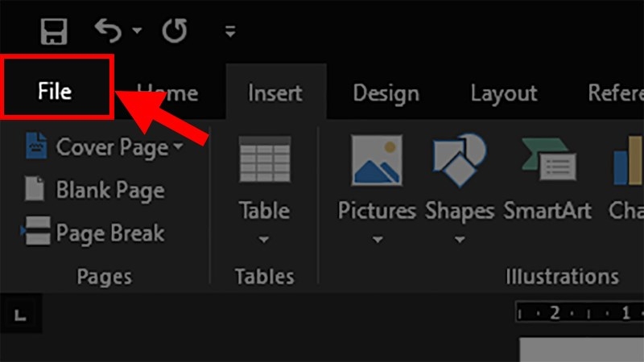This screenshot has height=362, width=644.
Task: Switch to the Design tab
Action: (386, 93)
